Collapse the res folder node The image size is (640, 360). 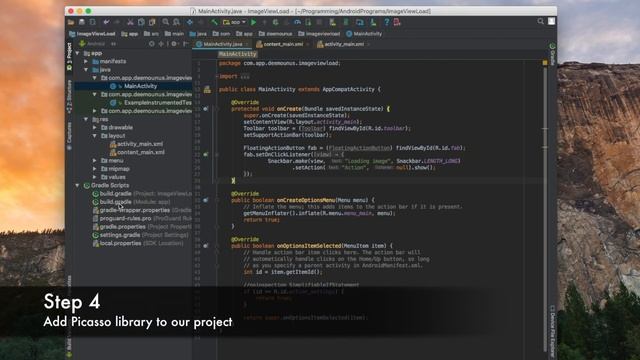point(86,119)
